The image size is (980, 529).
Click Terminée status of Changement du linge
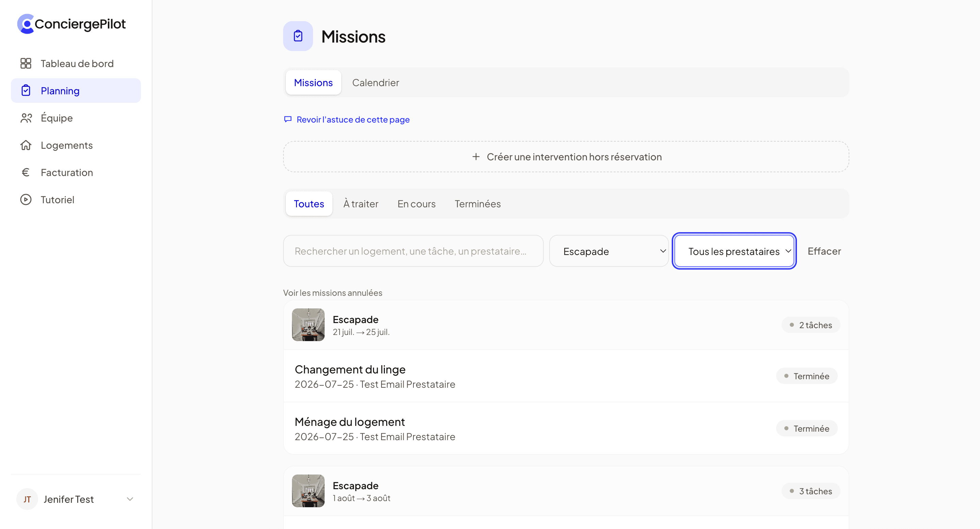[806, 376]
